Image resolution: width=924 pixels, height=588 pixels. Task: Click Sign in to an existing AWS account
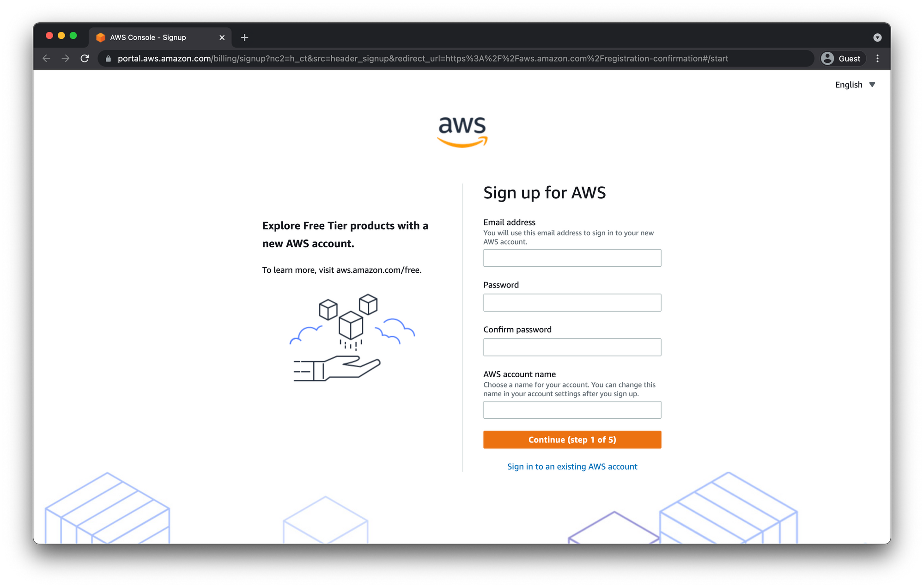click(572, 465)
